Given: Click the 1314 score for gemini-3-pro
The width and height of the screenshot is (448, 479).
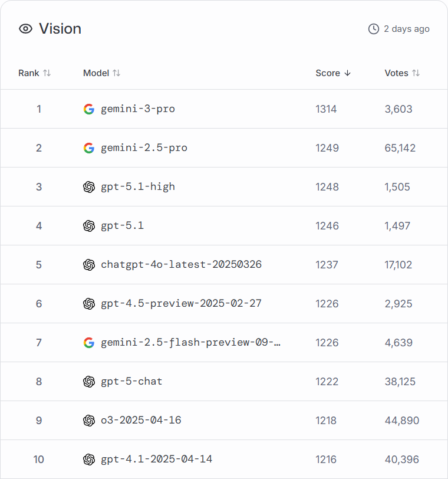Looking at the screenshot, I should pyautogui.click(x=326, y=109).
